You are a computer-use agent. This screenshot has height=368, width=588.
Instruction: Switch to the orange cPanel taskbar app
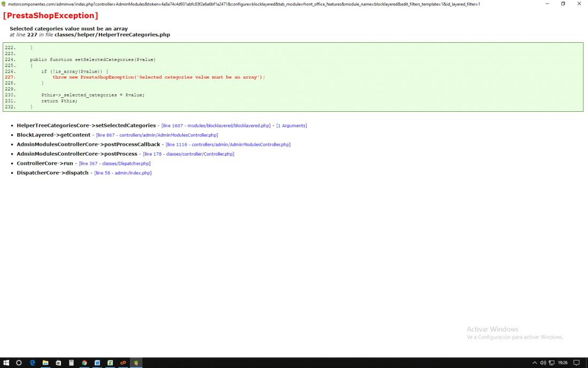(123, 363)
